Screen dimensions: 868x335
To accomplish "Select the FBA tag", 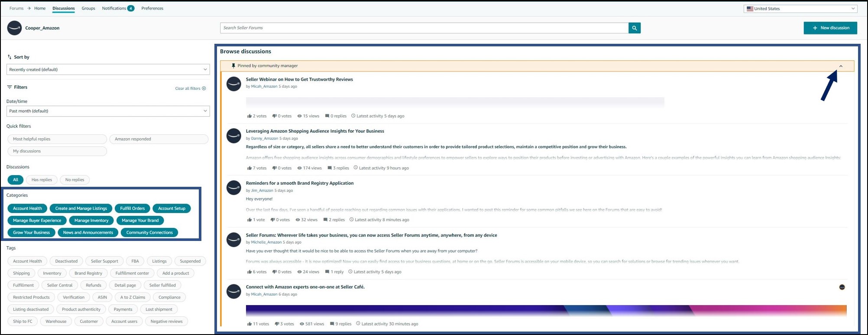I will click(x=135, y=261).
